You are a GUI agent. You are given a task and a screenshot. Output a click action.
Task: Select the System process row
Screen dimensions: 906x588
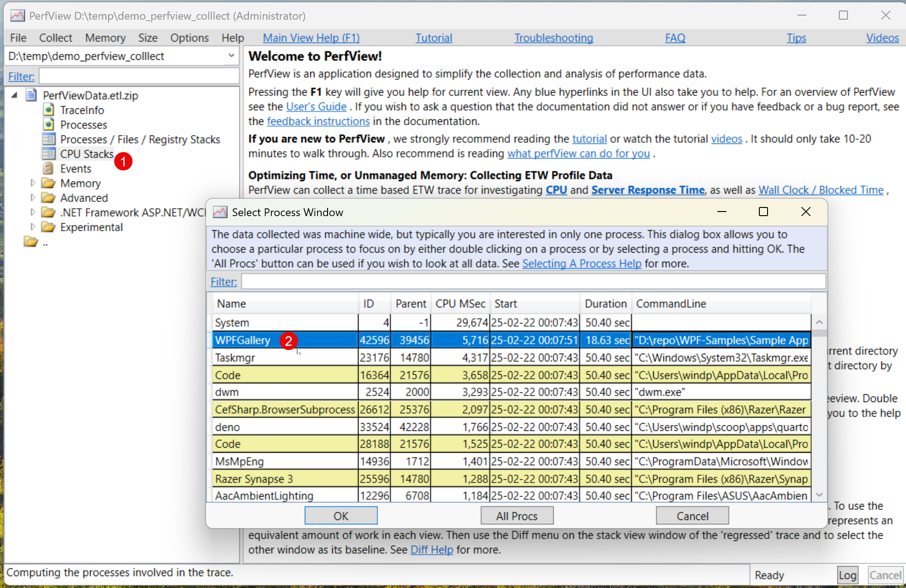tap(512, 323)
